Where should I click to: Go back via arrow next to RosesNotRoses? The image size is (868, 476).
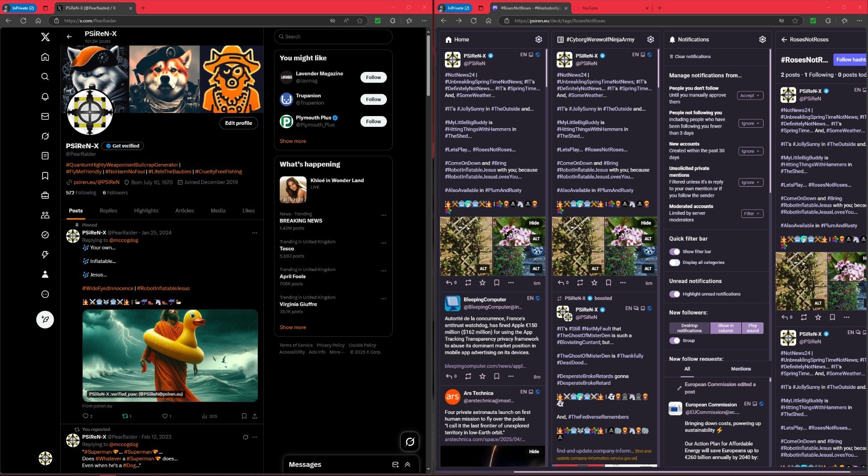[x=784, y=39]
